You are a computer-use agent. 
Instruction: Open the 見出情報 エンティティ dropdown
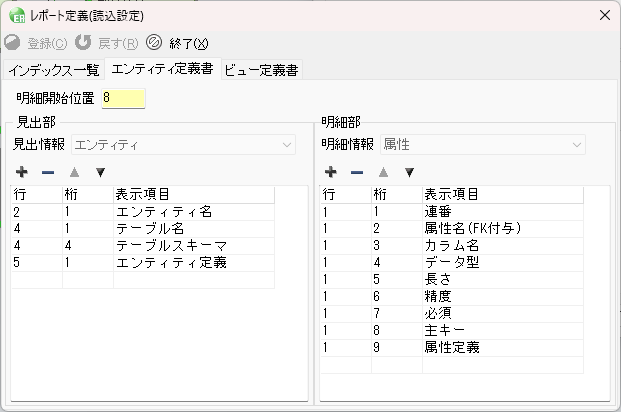click(183, 145)
